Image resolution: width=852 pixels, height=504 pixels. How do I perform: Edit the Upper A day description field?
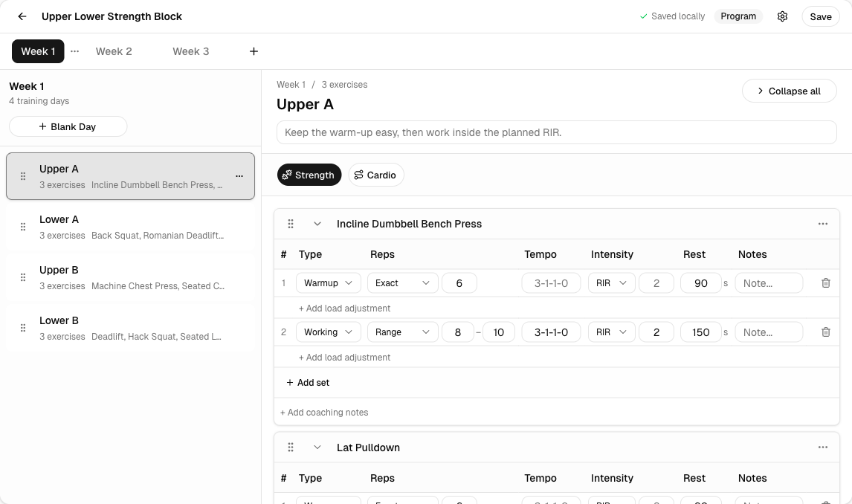pos(556,132)
